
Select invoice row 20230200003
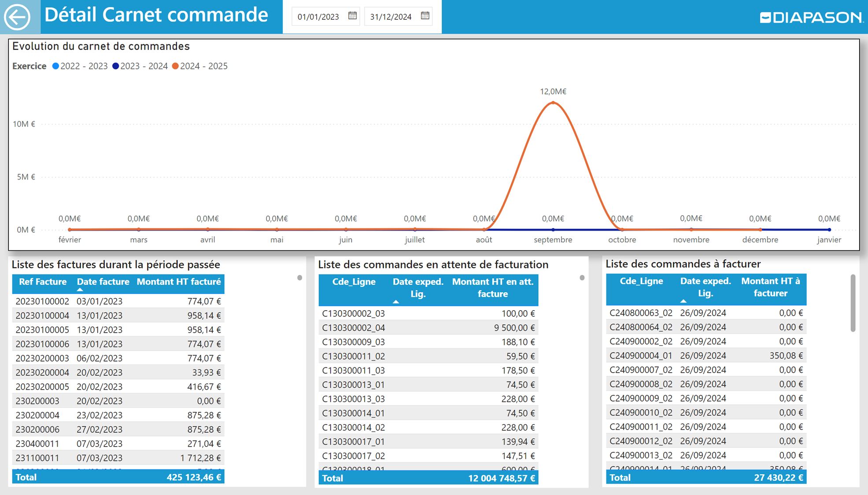pos(118,358)
